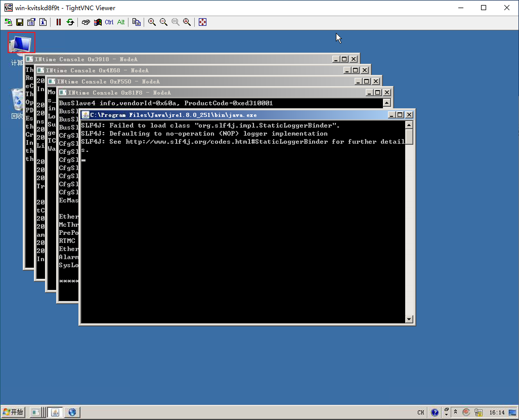
Task: Toggle full screen mode icon
Action: [202, 22]
